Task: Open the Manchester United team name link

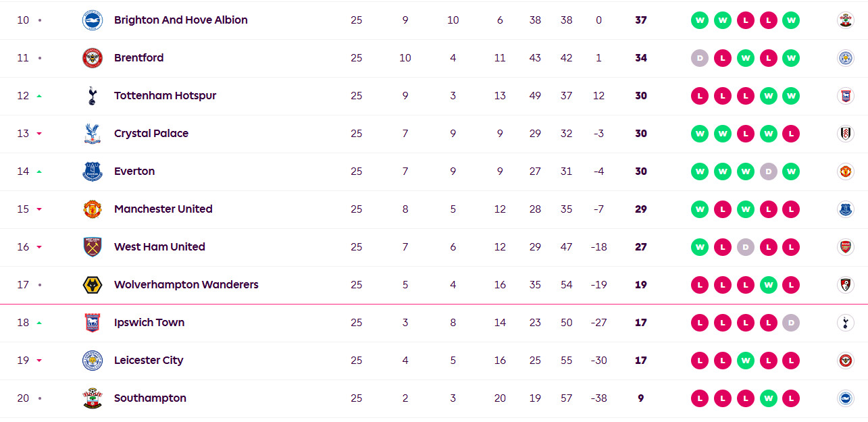Action: pos(163,209)
